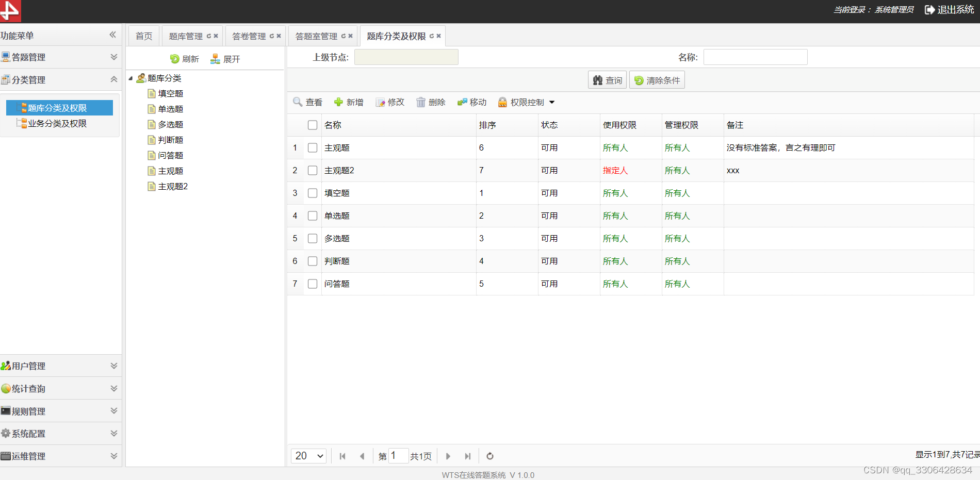Click the 刷新 refresh icon in tree panel
This screenshot has width=980, height=480.
click(174, 59)
